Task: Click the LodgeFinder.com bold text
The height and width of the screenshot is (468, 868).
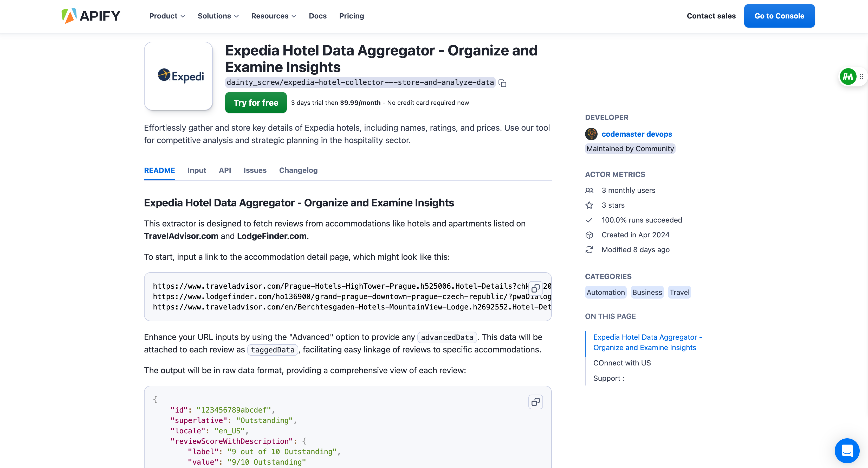Action: (271, 236)
